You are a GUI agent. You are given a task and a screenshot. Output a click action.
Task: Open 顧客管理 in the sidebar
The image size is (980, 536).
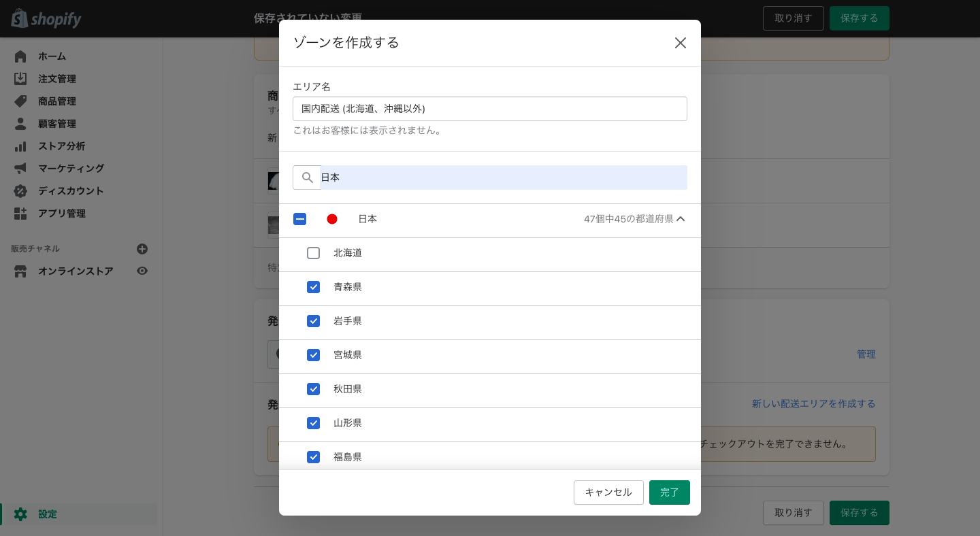click(57, 124)
